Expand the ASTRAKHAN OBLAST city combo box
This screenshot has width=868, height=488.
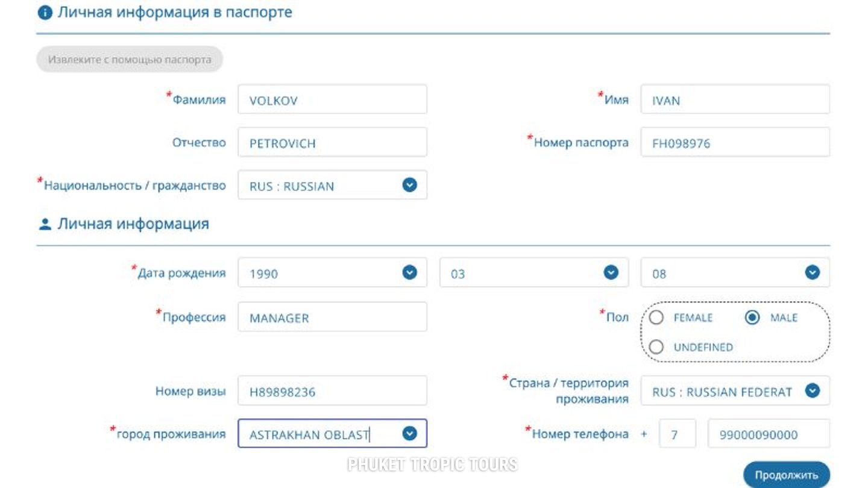319,434
